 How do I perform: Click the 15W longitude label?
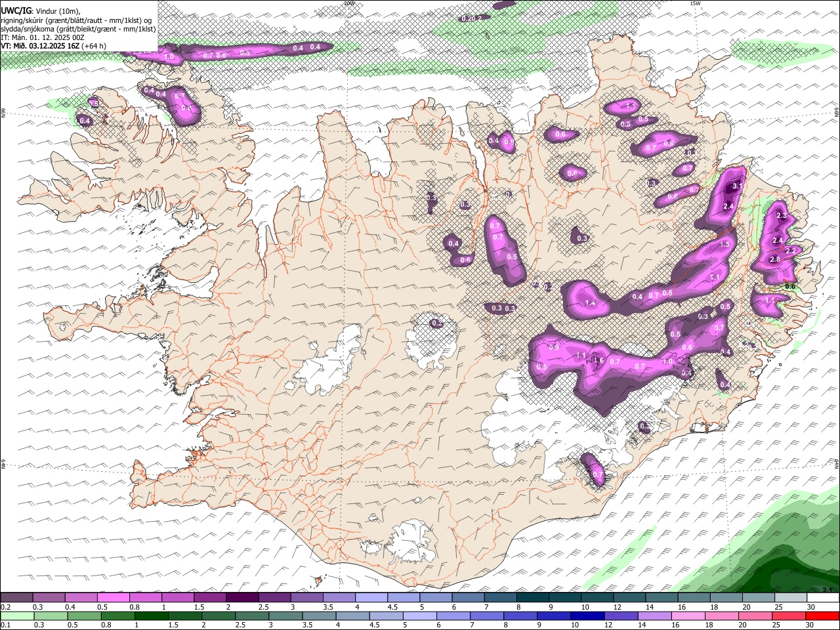tap(696, 3)
